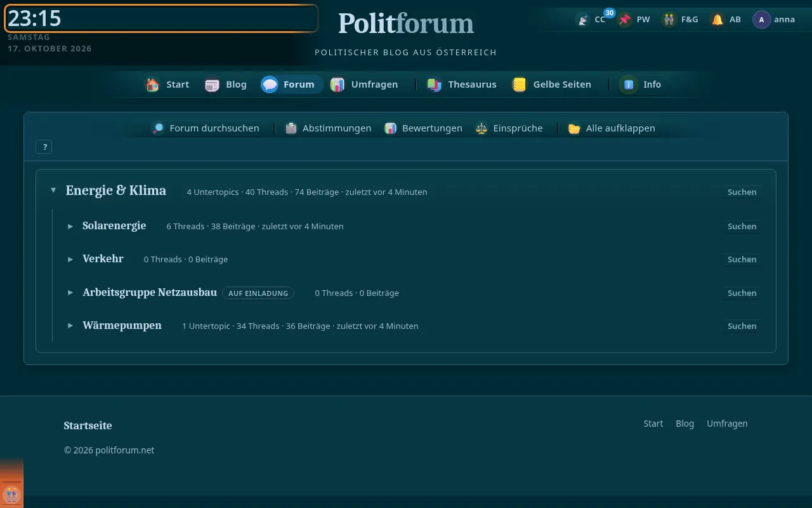Click the Blog newspaper icon
812x508 pixels.
[x=212, y=84]
